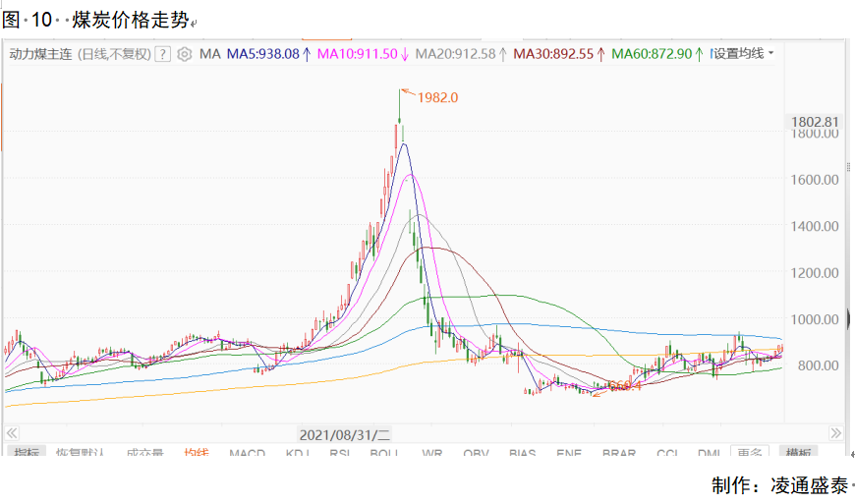Select the 均线 indicator tab
This screenshot has height=504, width=855.
coord(197,452)
